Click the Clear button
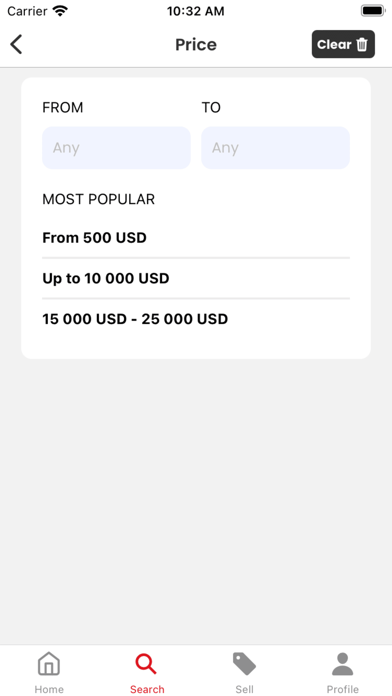This screenshot has width=392, height=696. pos(343,44)
